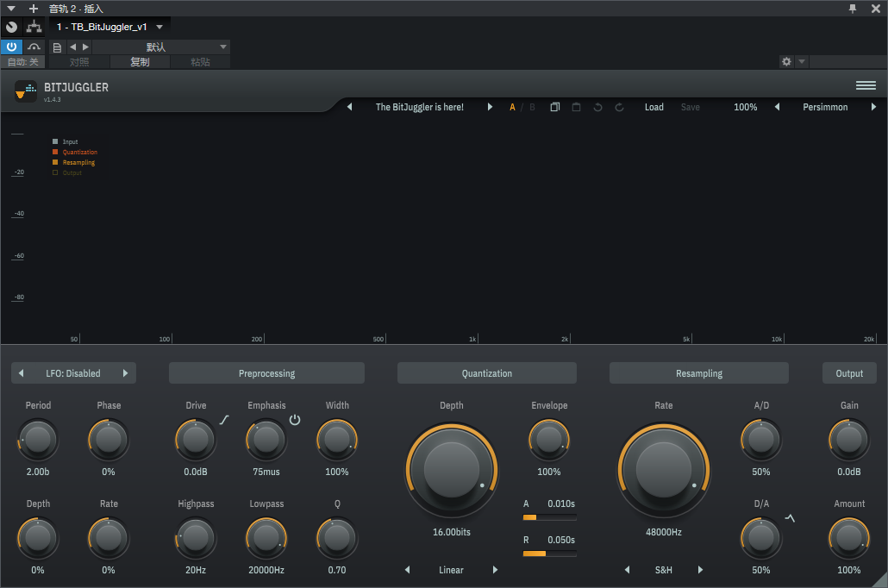Redo the change in BitJuggler
Screen dimensions: 888x588
[x=619, y=107]
